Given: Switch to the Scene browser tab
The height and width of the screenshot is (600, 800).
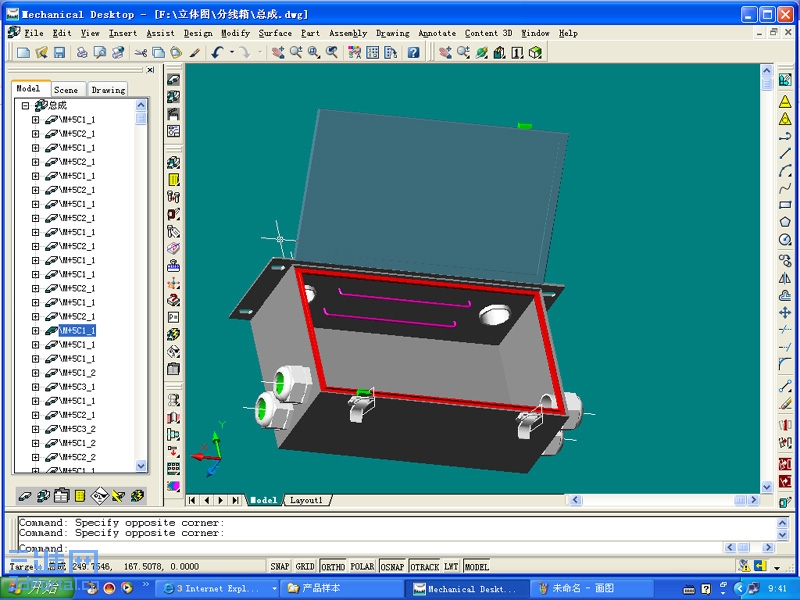Looking at the screenshot, I should [x=66, y=90].
